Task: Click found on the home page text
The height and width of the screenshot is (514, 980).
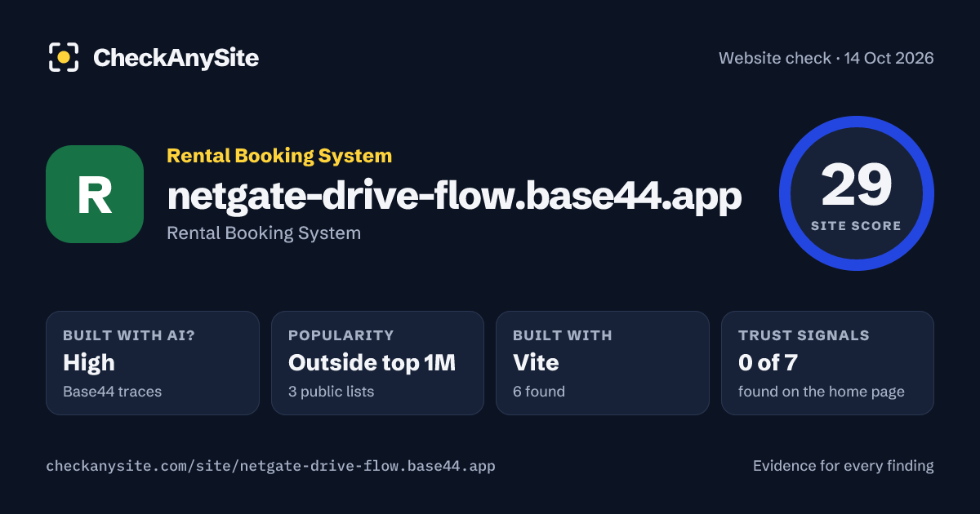Action: [822, 392]
